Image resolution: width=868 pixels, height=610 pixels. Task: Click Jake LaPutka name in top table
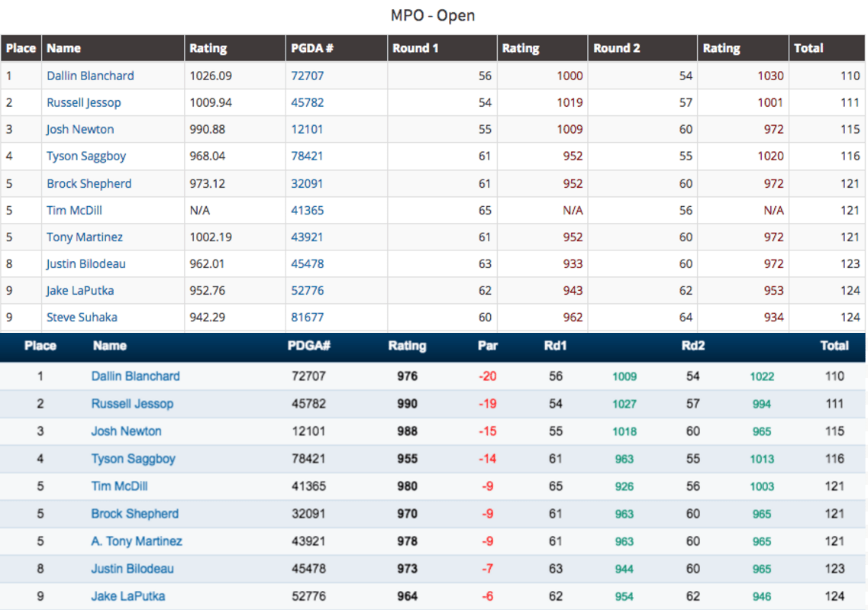(80, 291)
